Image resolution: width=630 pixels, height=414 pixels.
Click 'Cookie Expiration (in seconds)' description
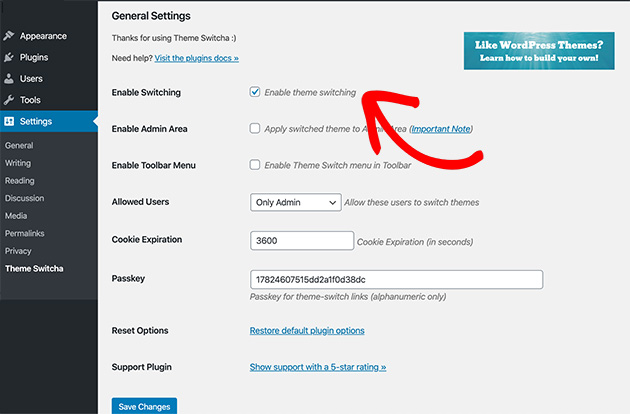(x=415, y=242)
